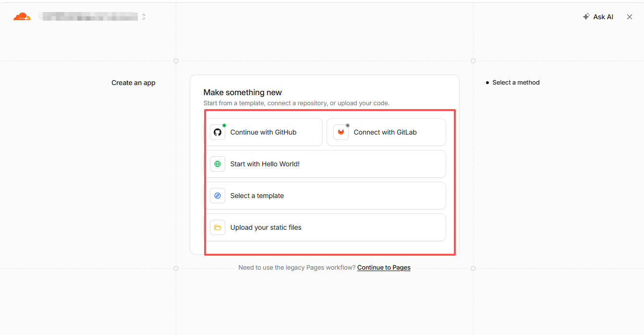The image size is (644, 335).
Task: Click the Start from a template subtitle
Action: coord(296,103)
